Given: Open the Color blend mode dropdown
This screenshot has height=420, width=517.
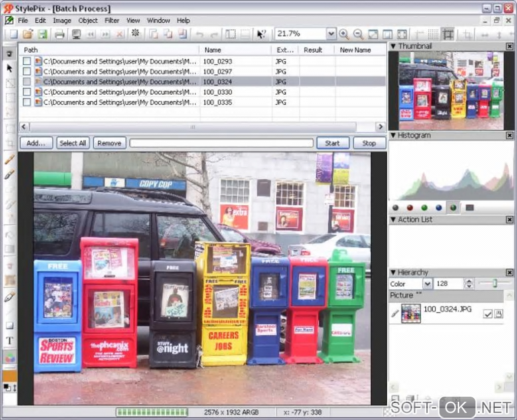Looking at the screenshot, I should pos(427,284).
